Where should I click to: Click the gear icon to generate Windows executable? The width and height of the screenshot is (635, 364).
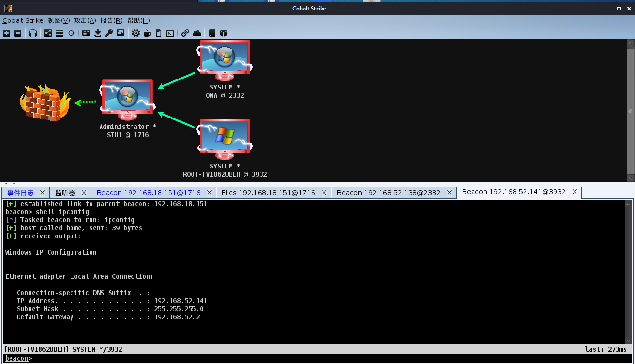(136, 33)
